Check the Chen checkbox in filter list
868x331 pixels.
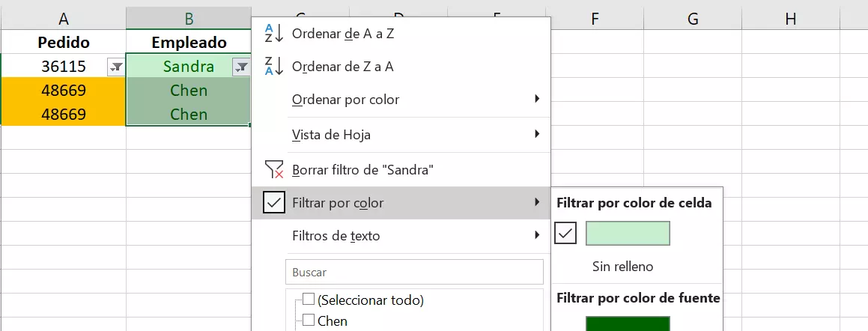(309, 321)
